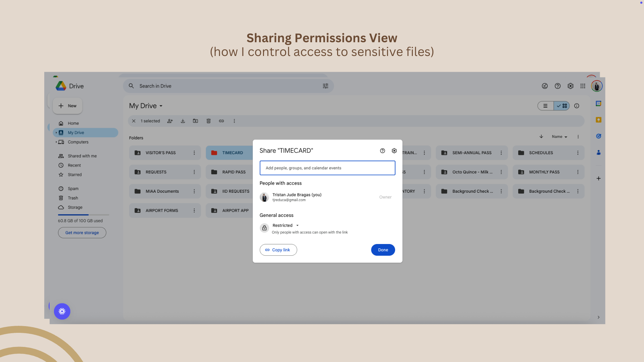Go to Shared with me

82,156
